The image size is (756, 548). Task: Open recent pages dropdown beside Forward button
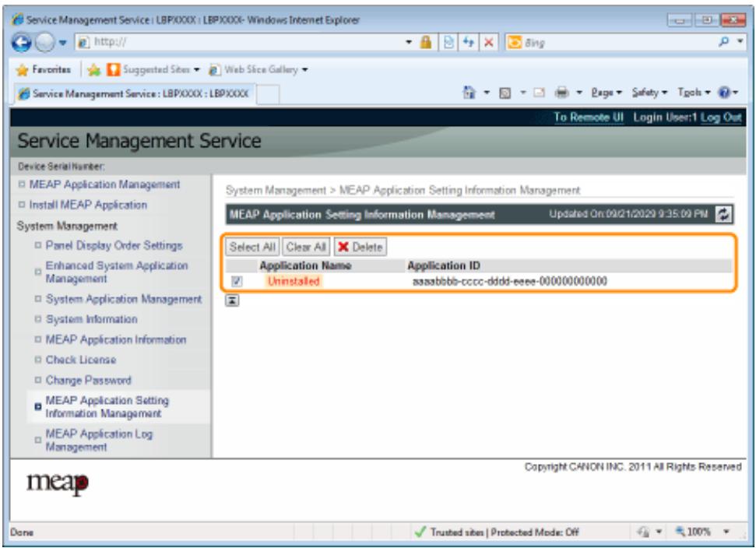(x=63, y=42)
